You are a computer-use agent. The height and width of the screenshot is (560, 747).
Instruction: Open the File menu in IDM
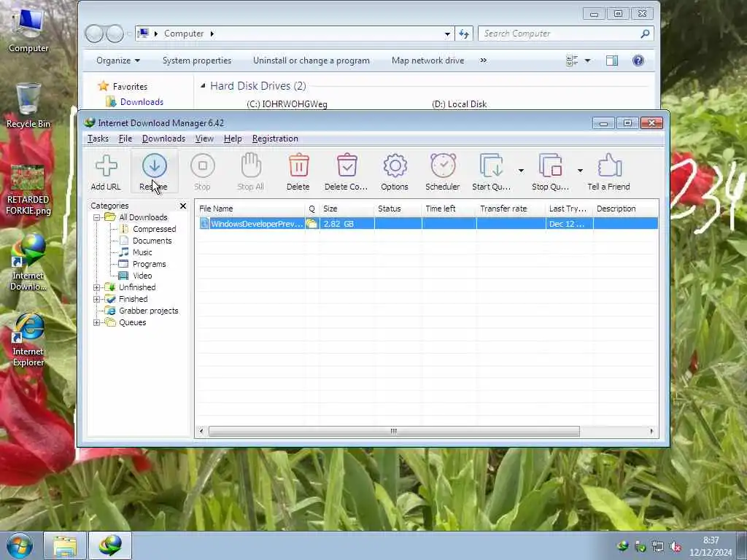tap(125, 139)
